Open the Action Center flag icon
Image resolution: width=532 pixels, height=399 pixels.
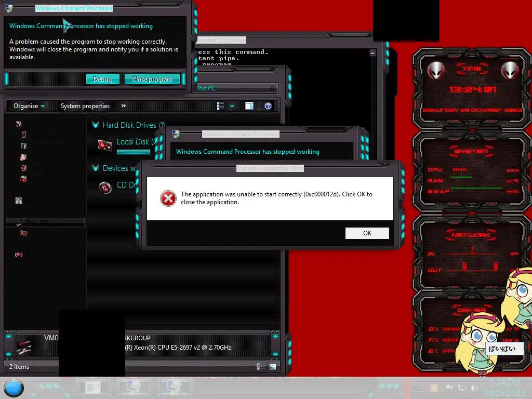449,388
